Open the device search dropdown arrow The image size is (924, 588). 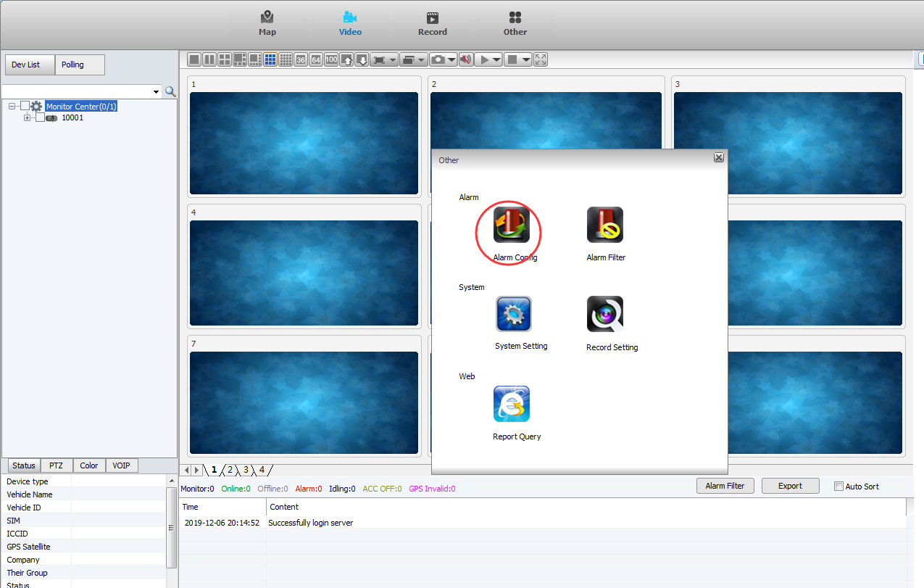coord(156,92)
